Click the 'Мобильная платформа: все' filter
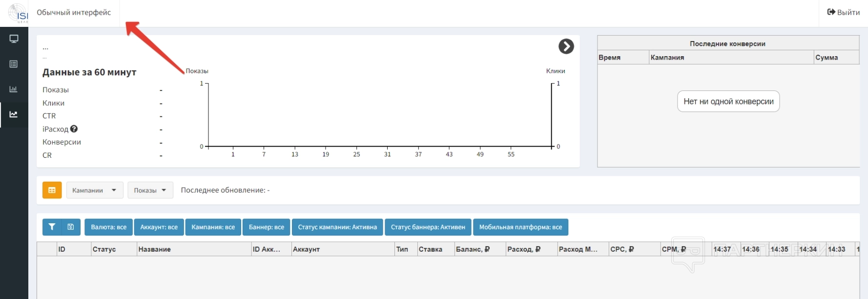The width and height of the screenshot is (868, 299). point(520,227)
